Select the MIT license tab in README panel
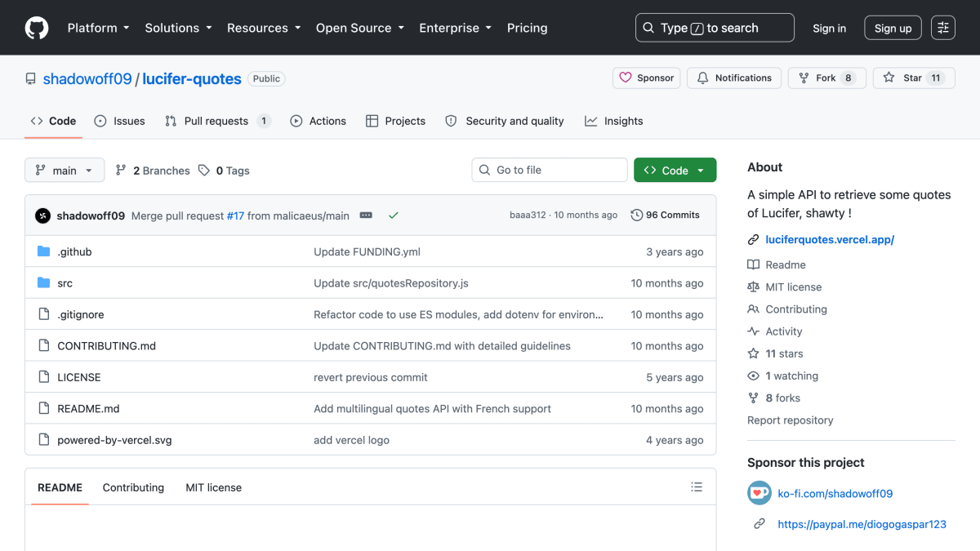The width and height of the screenshot is (980, 551). (213, 487)
